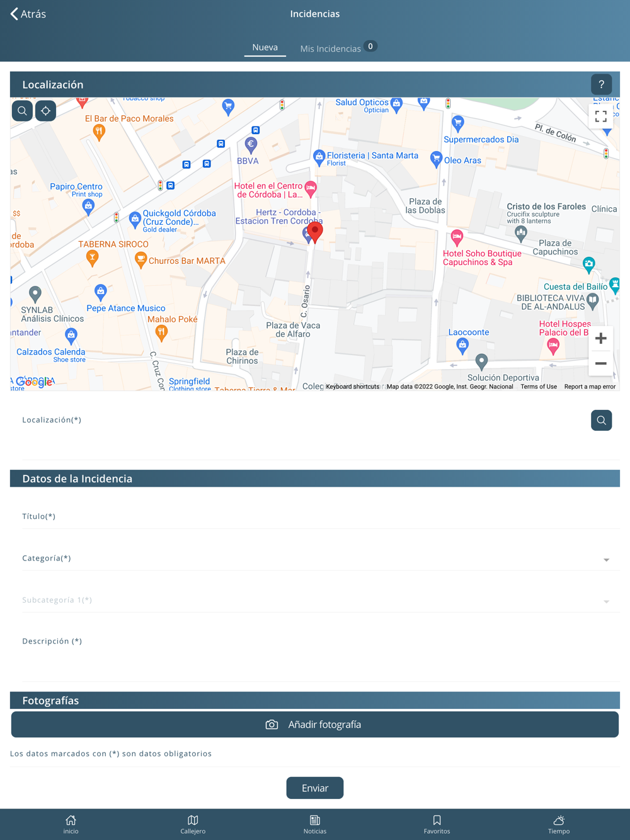
Task: Select the Quickgold Córdoba marker
Action: 134,219
